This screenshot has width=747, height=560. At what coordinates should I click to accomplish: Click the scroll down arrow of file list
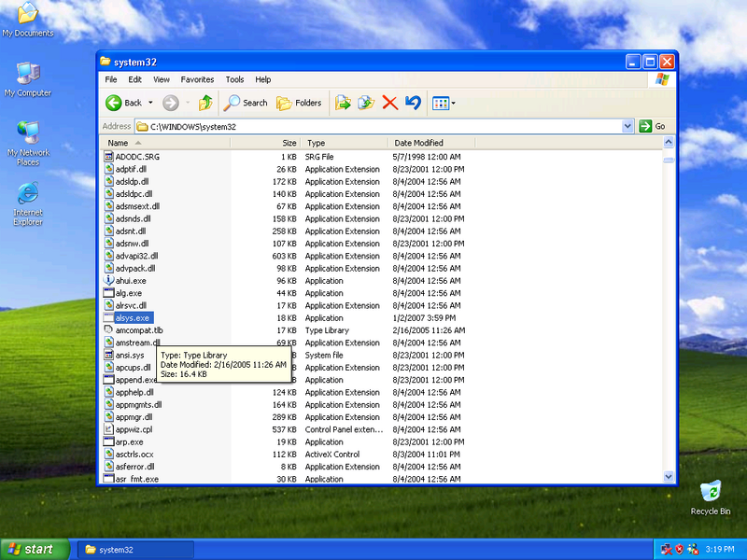tap(669, 476)
